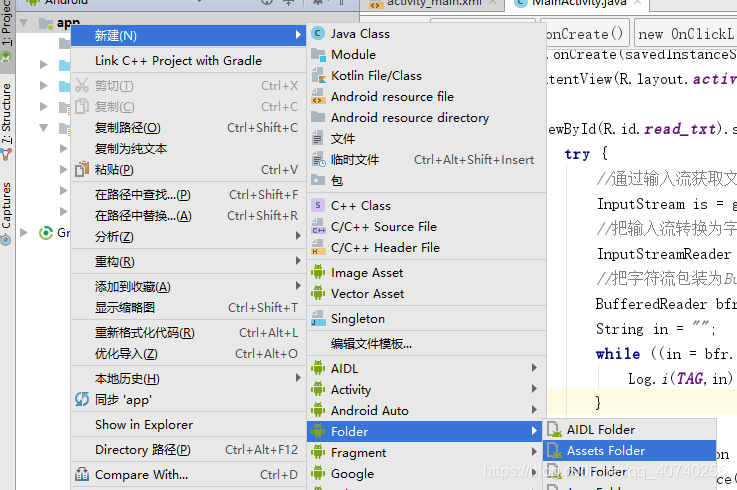737x490 pixels.
Task: Choose 重新格式化代码(R) menu entry
Action: tap(188, 333)
